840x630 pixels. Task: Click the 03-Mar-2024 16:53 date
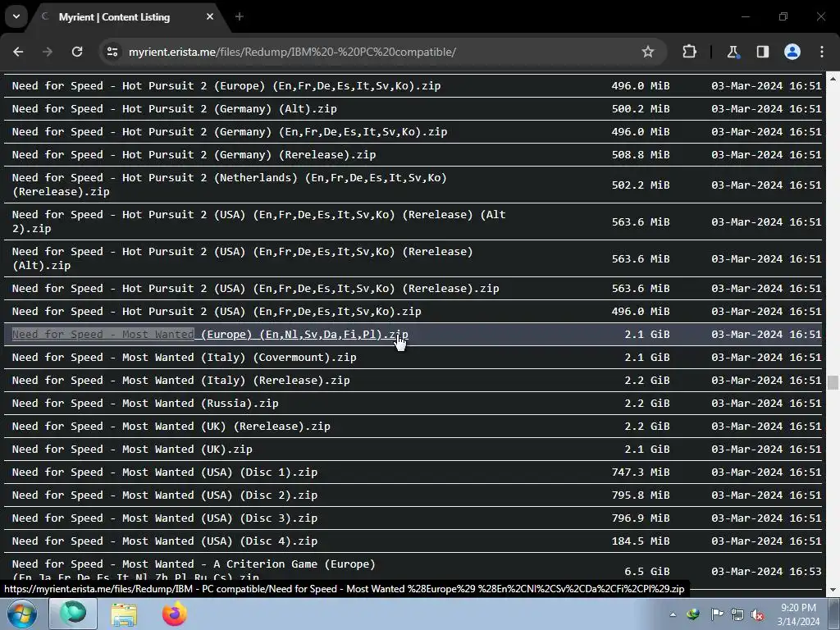tap(766, 572)
